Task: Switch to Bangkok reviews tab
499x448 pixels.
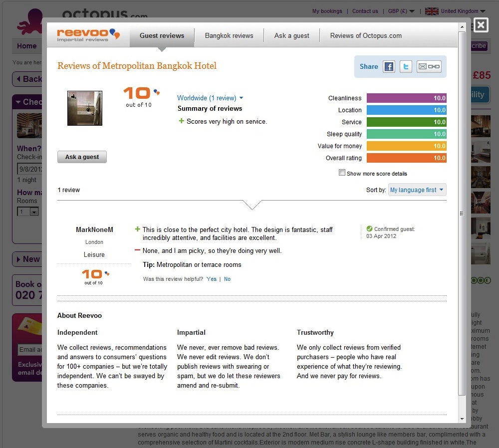Action: [229, 35]
